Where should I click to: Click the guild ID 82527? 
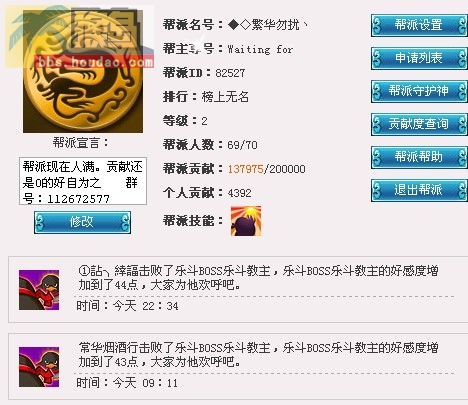230,73
